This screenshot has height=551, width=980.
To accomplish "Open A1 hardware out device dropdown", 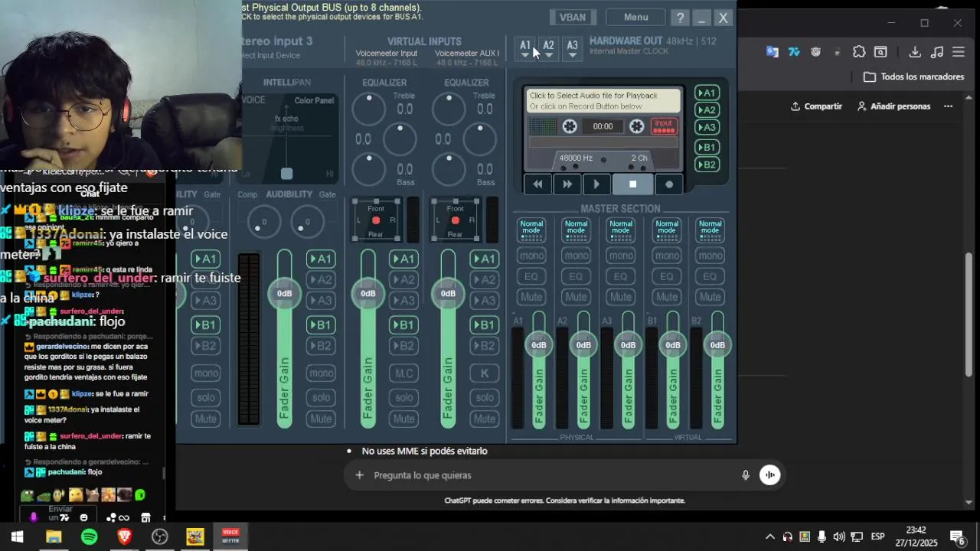I will tap(525, 48).
